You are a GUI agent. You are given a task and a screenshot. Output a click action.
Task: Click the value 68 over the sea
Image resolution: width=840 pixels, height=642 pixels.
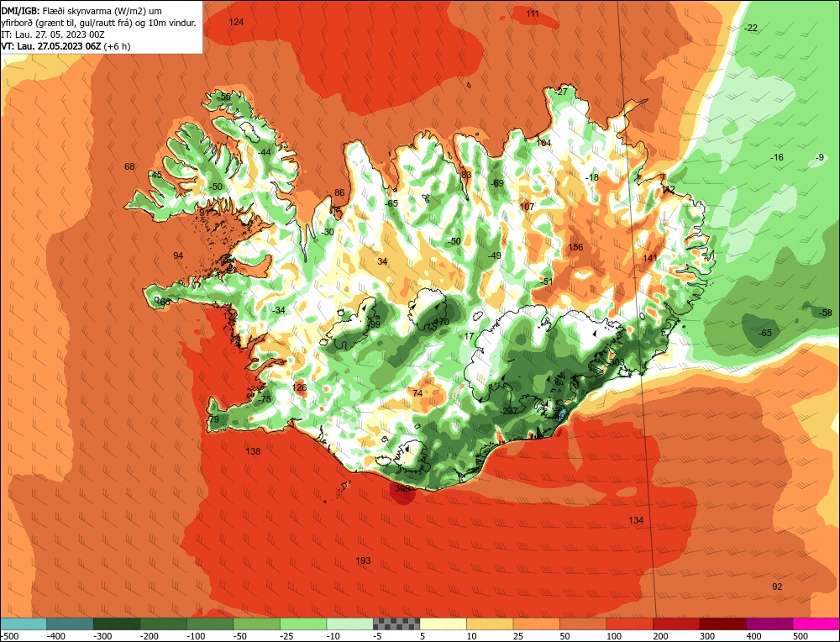point(129,166)
